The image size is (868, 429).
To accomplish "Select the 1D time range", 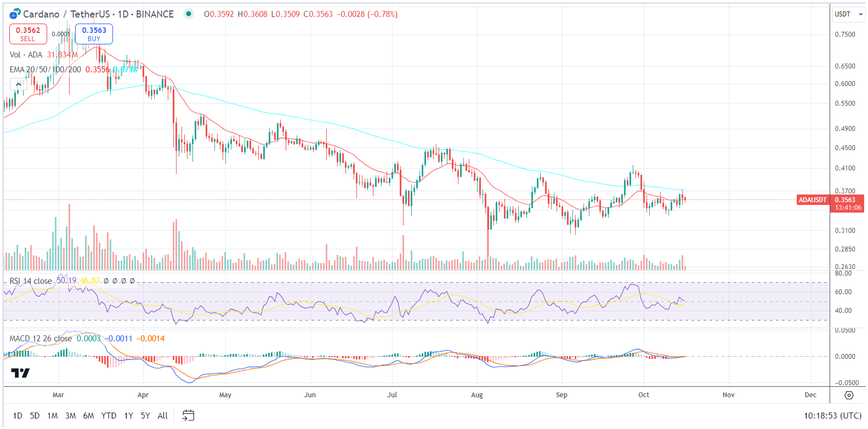I will 18,416.
